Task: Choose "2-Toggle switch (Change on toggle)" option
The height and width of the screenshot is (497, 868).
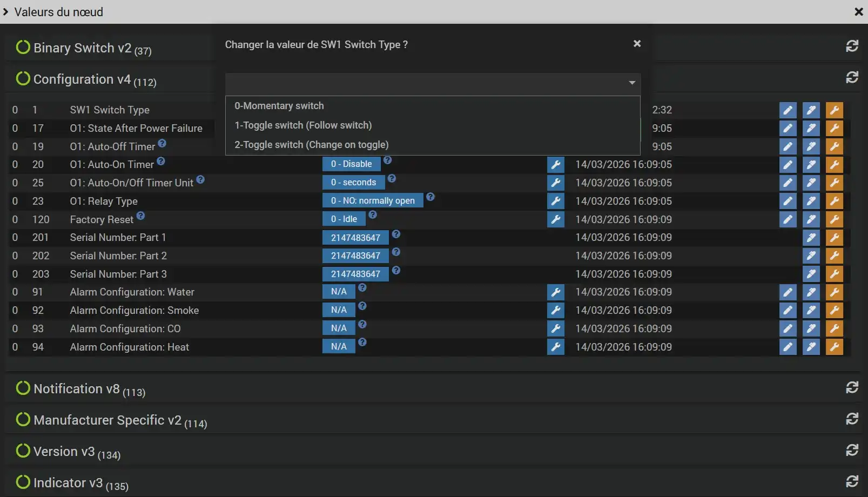Action: point(311,145)
